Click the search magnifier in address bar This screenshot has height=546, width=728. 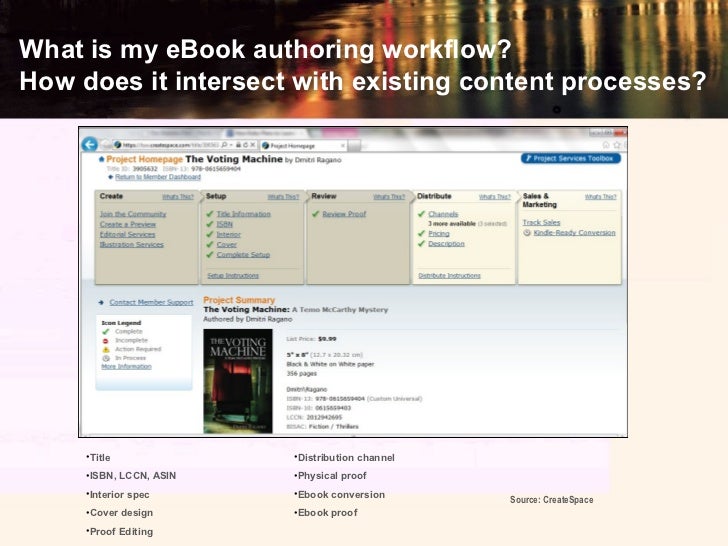(x=224, y=145)
